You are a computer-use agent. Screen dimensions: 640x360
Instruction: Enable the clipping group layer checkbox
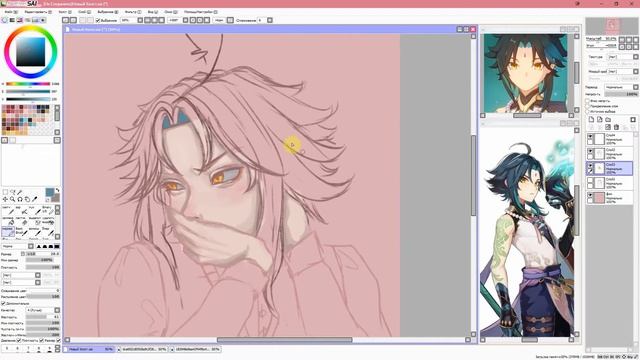point(588,106)
